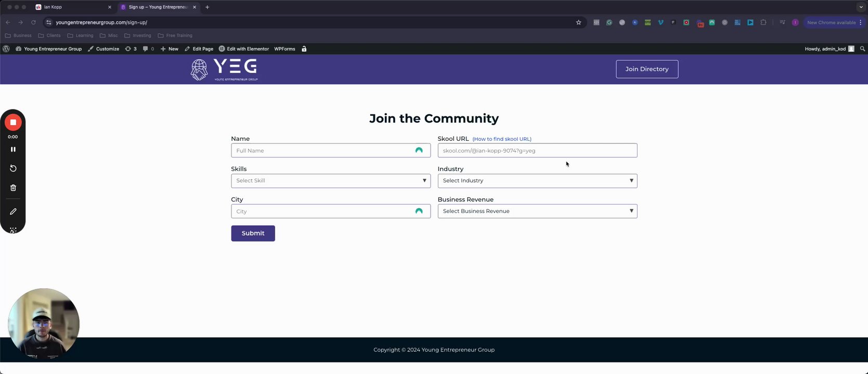Open the WPForms admin bar menu
868x374 pixels.
[284, 49]
